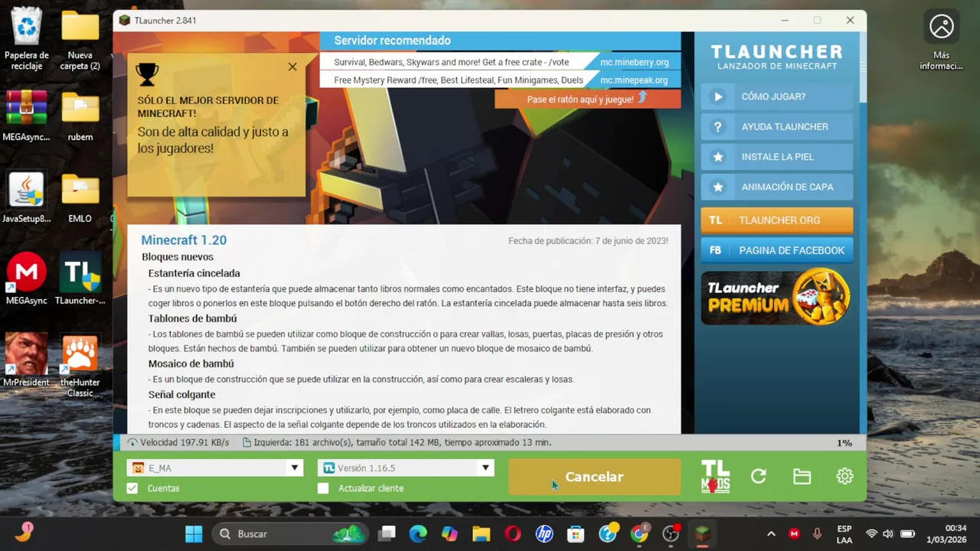Click the download progress bar showing 1%
This screenshot has width=980, height=551.
coord(490,442)
